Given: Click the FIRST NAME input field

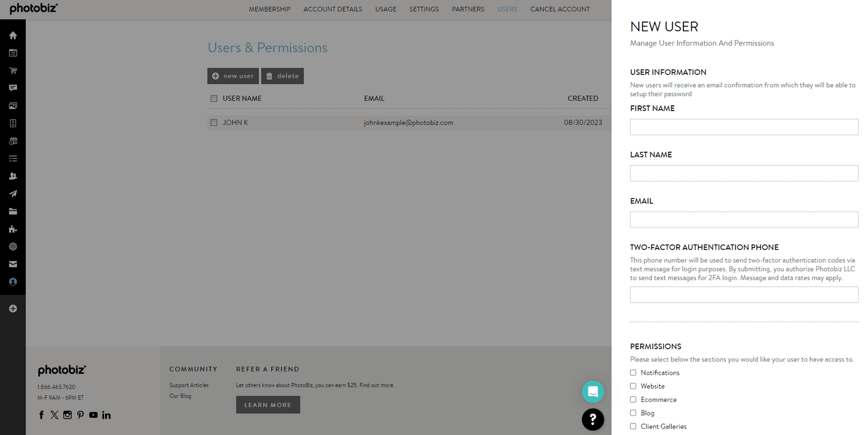Looking at the screenshot, I should [x=744, y=127].
